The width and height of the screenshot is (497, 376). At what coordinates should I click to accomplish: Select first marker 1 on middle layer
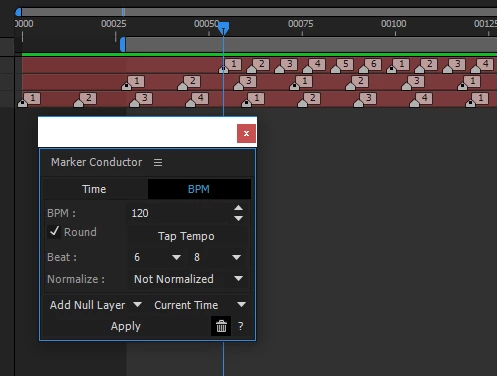pos(132,83)
